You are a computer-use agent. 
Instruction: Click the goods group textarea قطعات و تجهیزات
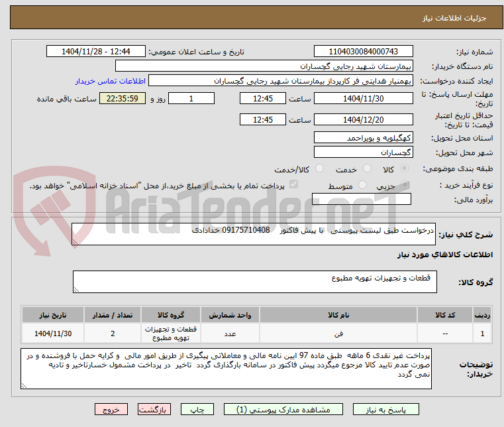pyautogui.click(x=254, y=282)
